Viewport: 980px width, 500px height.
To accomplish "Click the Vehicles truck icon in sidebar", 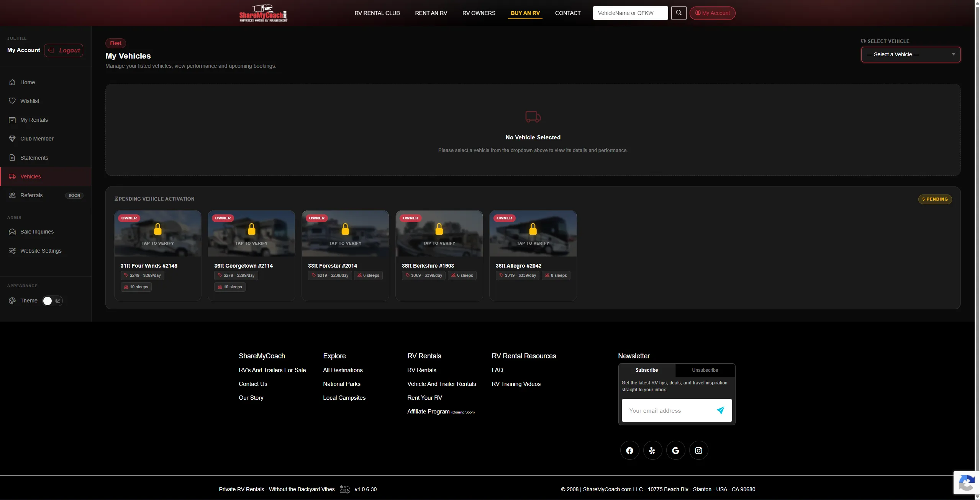I will [12, 176].
